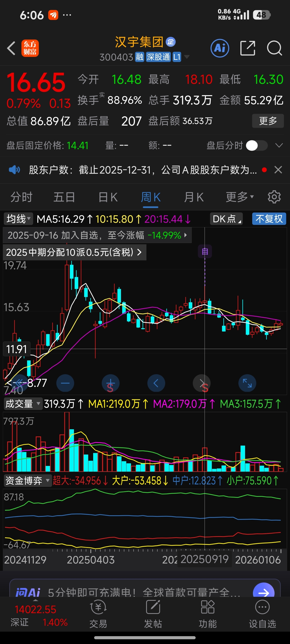The height and width of the screenshot is (644, 290).
Task: Tap the double left arrow button
Action: [x=19, y=383]
